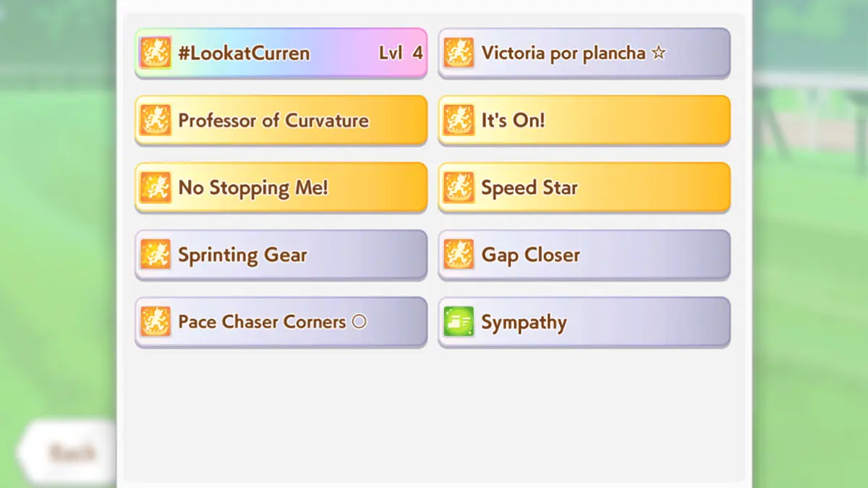This screenshot has height=488, width=868.
Task: Click the Speed Star skill icon
Action: 458,187
